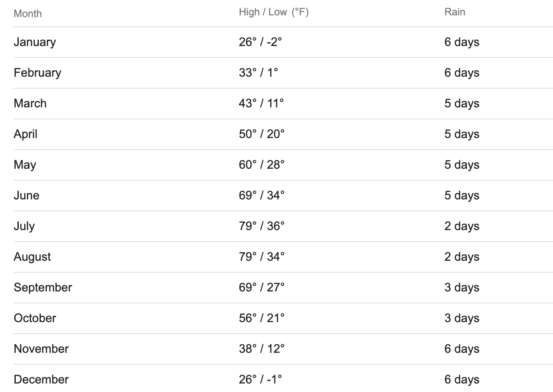Select the February month label
553x392 pixels.
coord(37,73)
